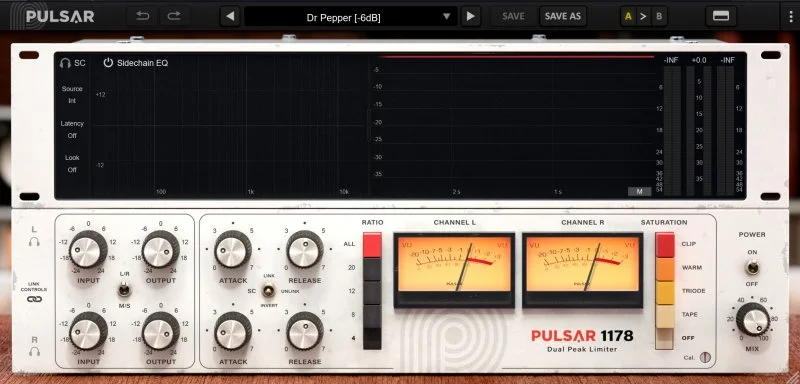
Task: Toggle the Link Controls chain icon
Action: click(x=34, y=299)
